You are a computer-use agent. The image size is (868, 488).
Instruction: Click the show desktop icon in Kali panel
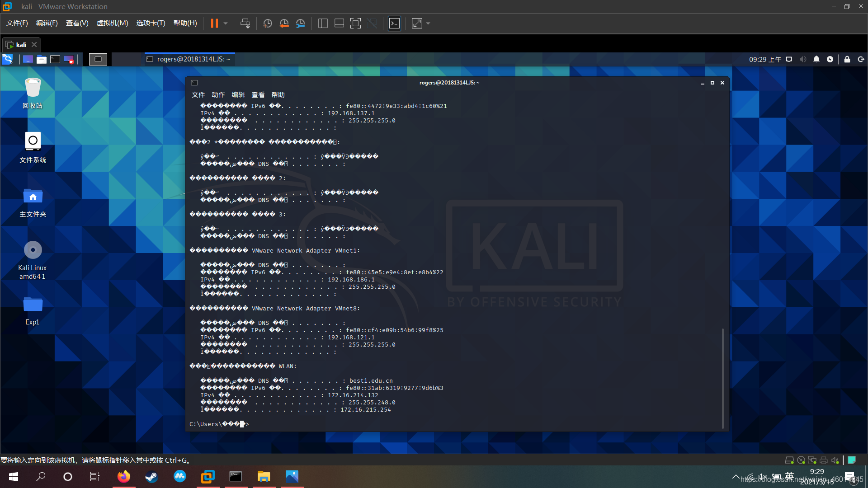click(x=28, y=59)
